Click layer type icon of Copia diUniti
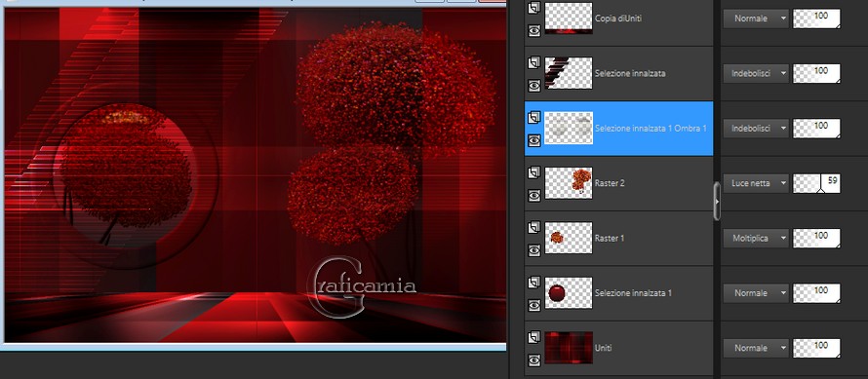This screenshot has height=379, width=868. [x=533, y=9]
